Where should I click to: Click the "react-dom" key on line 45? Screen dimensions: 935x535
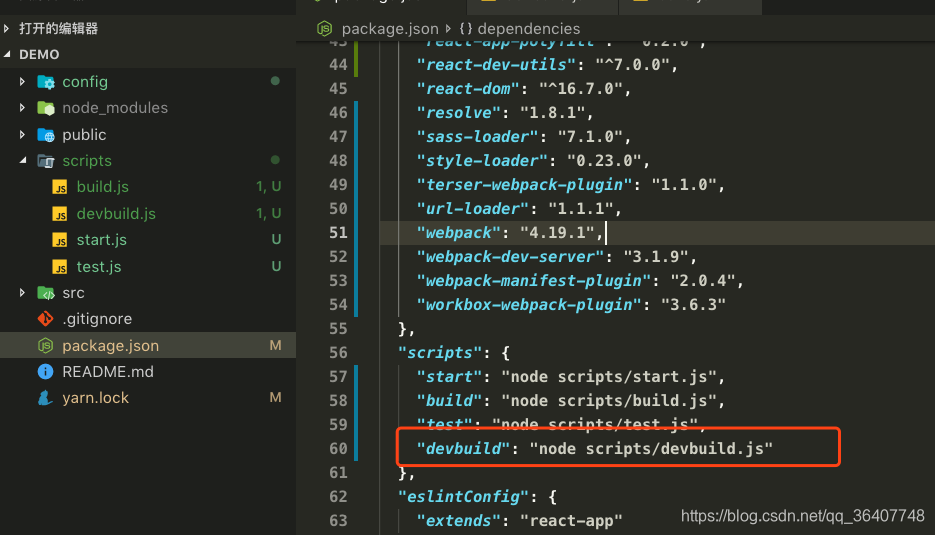tap(468, 89)
